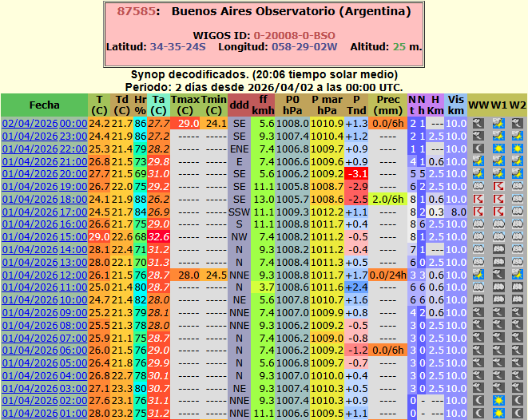Click the WW weather icon in the 02/04/2026 00:00 row

[x=478, y=124]
